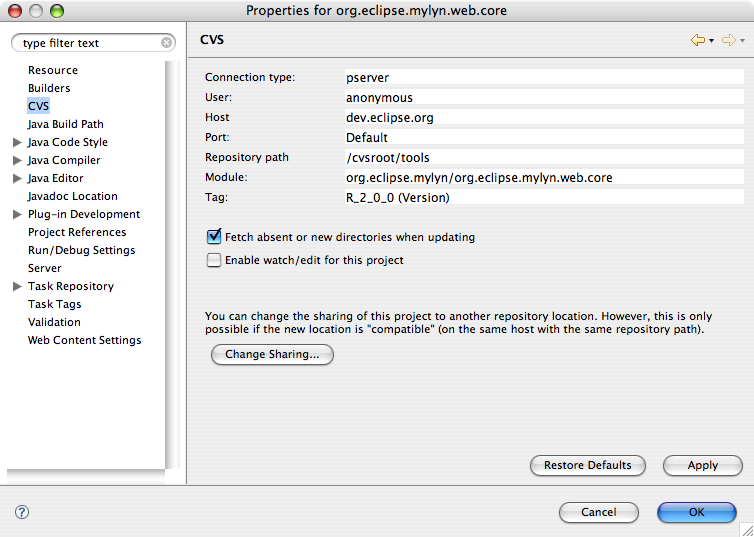Click the dev.eclipse.org host value
Image resolution: width=754 pixels, height=537 pixels.
[544, 118]
